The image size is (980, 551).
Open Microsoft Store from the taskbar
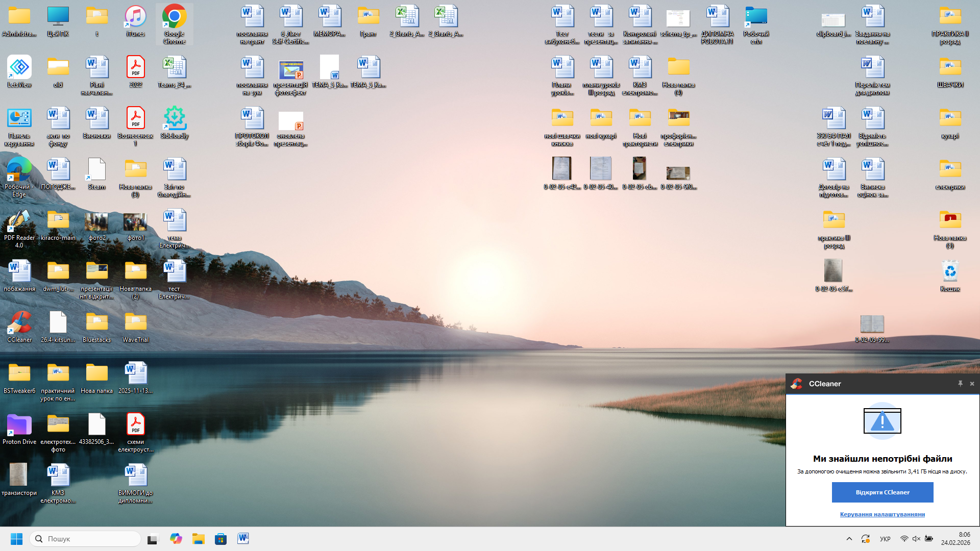tap(220, 539)
